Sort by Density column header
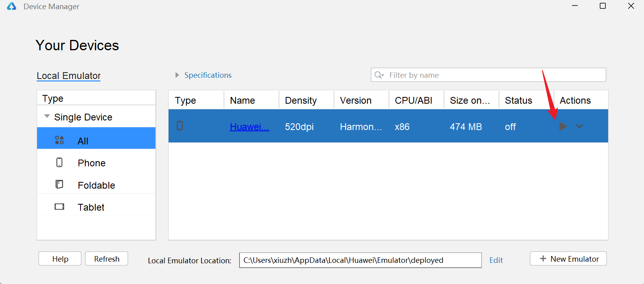 (x=306, y=100)
